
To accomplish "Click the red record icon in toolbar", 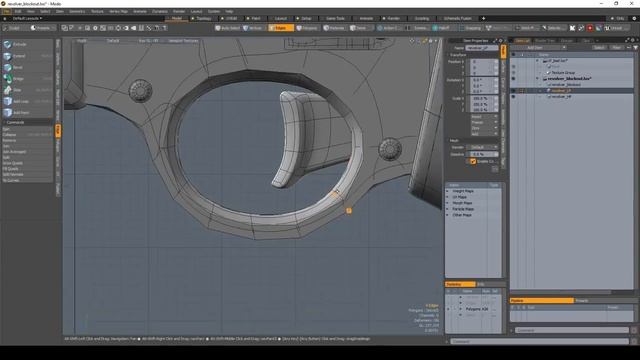I will tap(590, 28).
